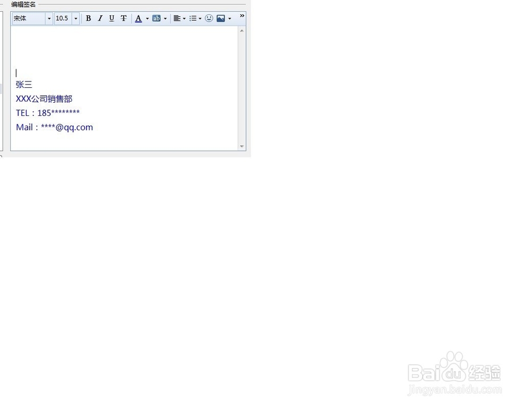Click the Mail：****@qq.com line
This screenshot has width=532, height=408.
(54, 127)
